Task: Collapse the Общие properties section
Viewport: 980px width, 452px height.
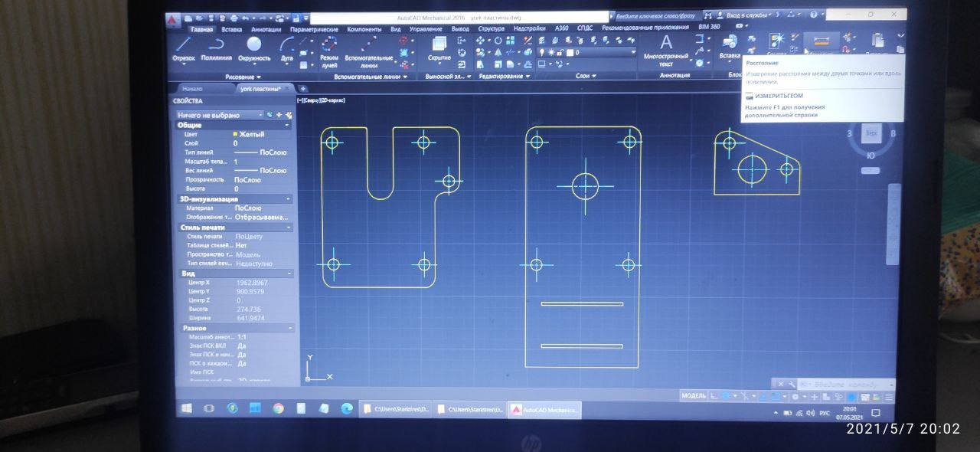Action: (288, 125)
